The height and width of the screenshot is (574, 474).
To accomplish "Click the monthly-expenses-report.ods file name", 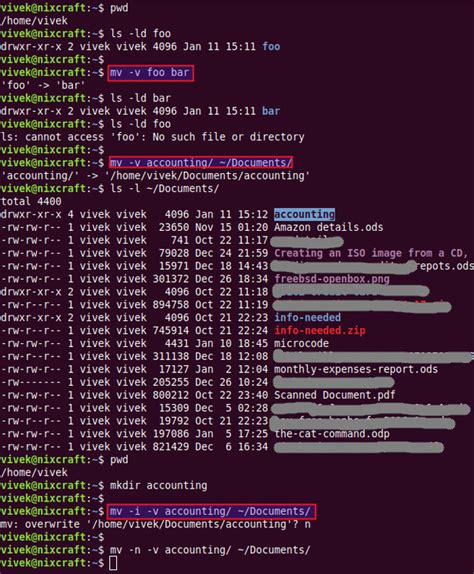I will tap(356, 369).
